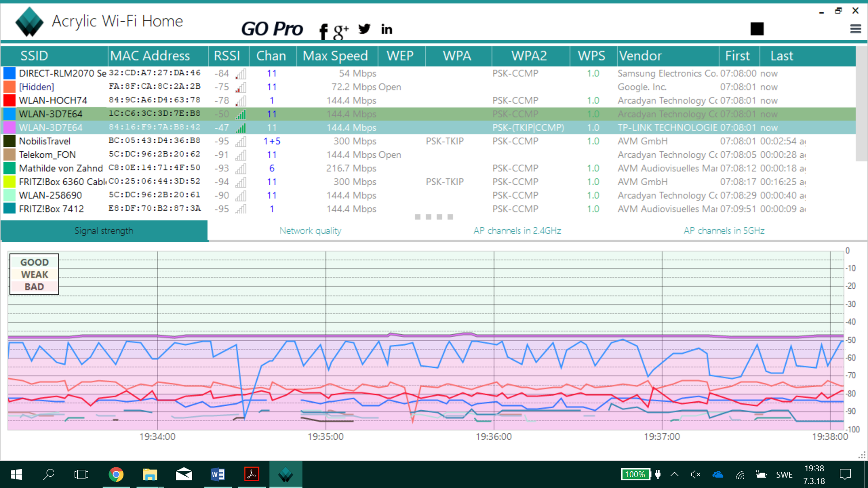Open the Windows Start menu
The height and width of the screenshot is (488, 868).
point(16,474)
